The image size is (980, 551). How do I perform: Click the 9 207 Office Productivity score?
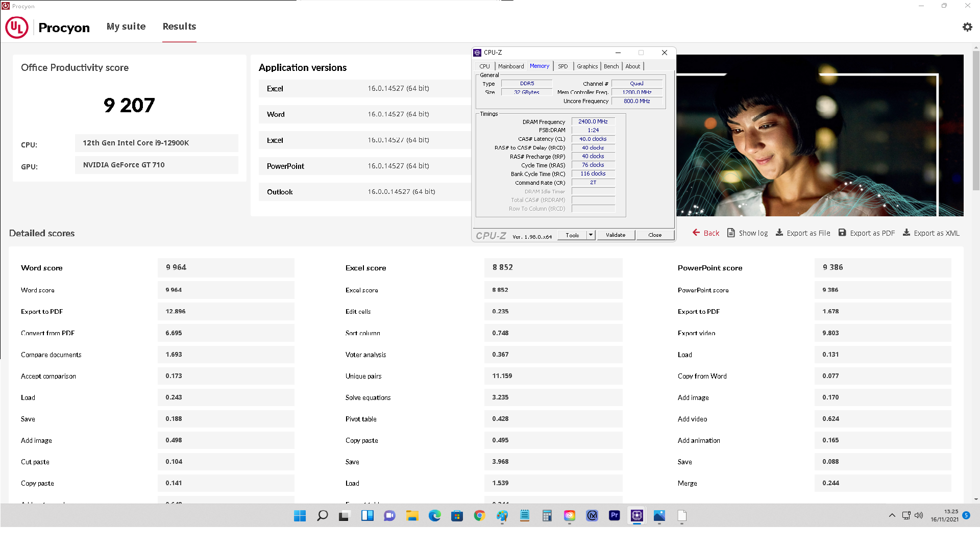[x=129, y=106]
